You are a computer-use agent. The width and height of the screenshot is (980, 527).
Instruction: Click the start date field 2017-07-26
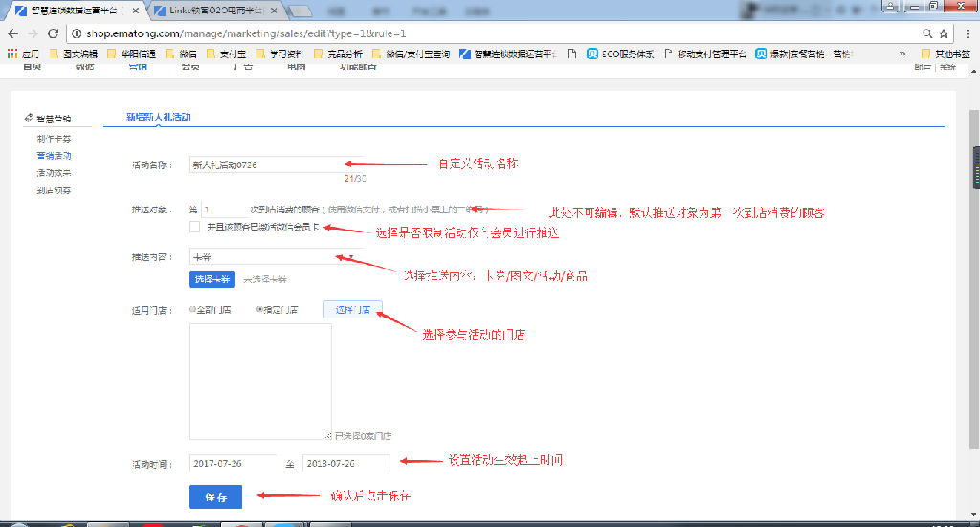(233, 463)
